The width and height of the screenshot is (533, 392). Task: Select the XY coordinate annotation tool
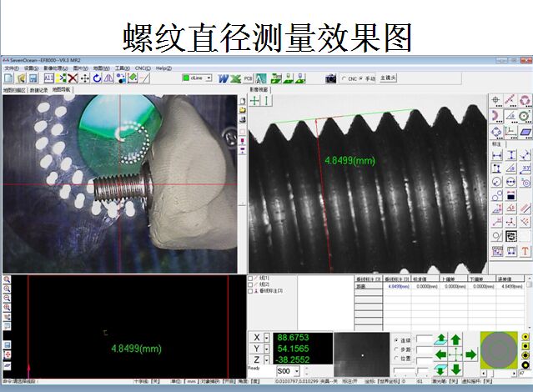point(525,168)
